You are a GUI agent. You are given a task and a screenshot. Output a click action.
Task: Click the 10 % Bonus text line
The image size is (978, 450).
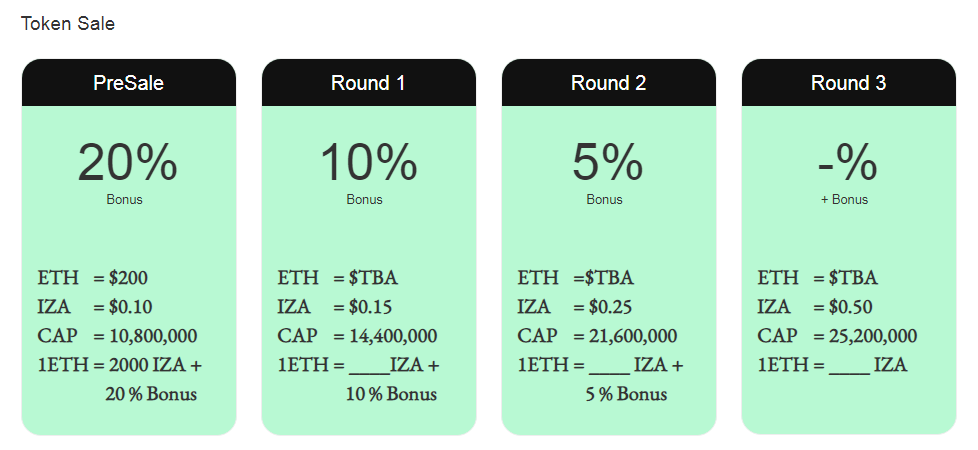(x=391, y=394)
